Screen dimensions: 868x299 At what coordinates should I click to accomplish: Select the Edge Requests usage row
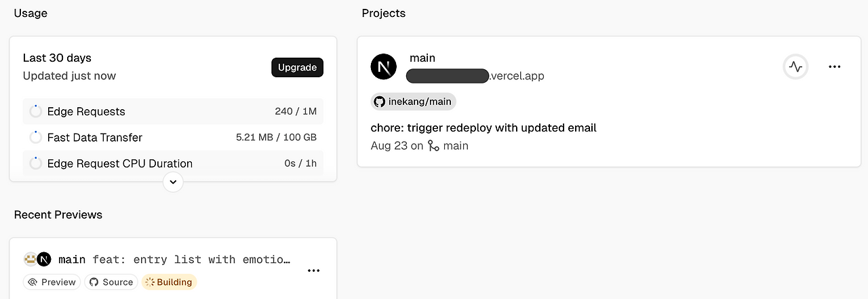click(173, 111)
